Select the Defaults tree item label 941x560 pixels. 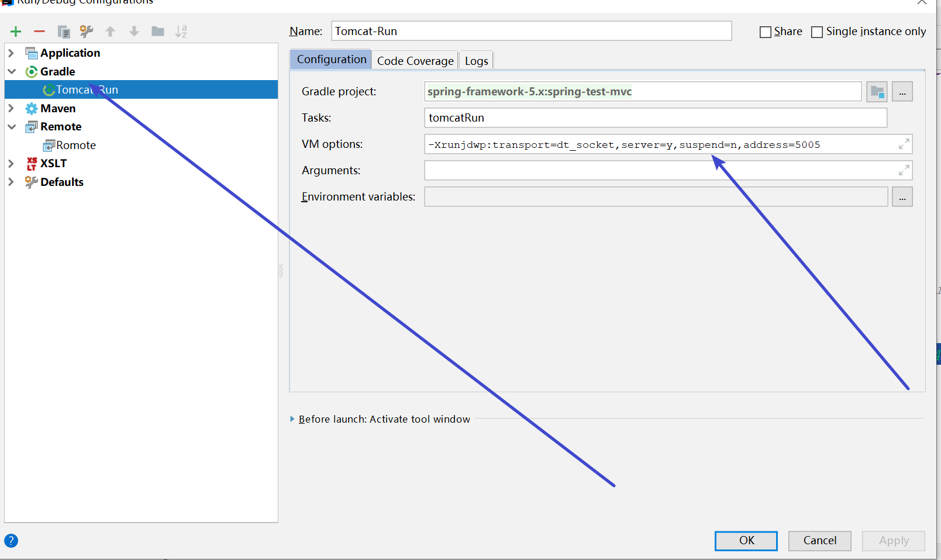62,182
